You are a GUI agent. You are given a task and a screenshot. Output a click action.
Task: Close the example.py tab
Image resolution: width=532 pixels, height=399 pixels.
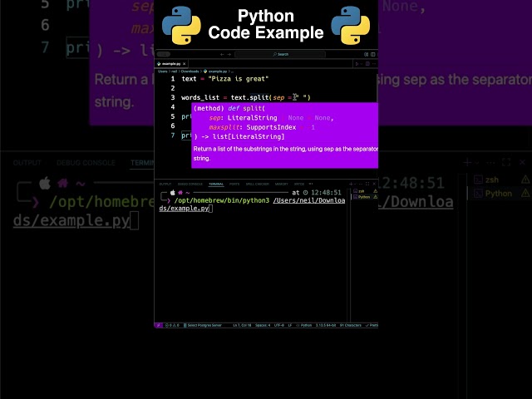(185, 64)
